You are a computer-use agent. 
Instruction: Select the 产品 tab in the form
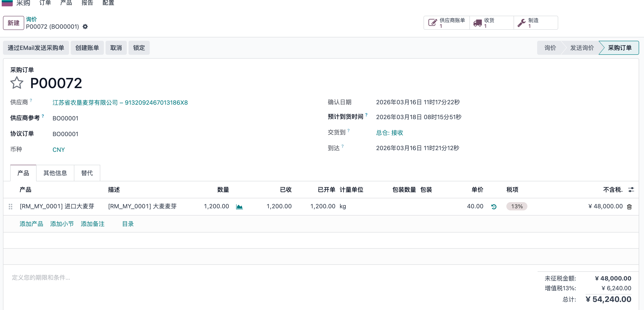(23, 173)
